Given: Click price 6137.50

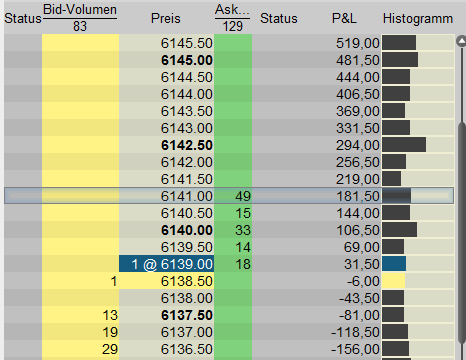Looking at the screenshot, I should pos(186,315).
